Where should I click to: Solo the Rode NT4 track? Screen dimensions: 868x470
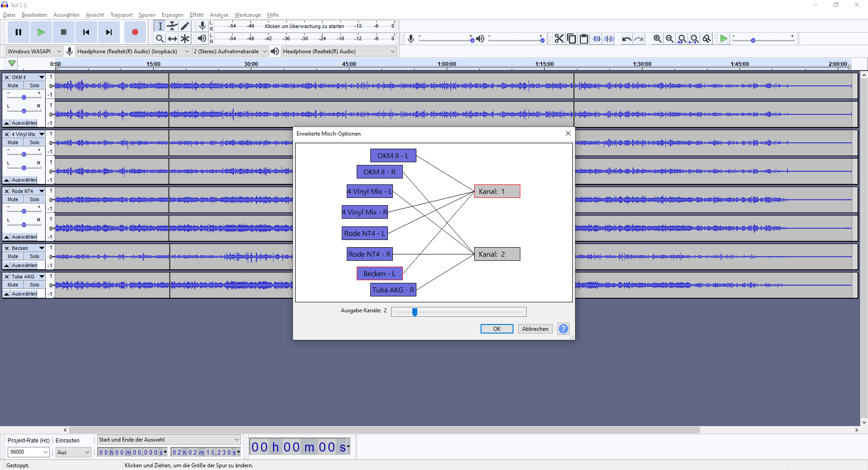click(34, 199)
